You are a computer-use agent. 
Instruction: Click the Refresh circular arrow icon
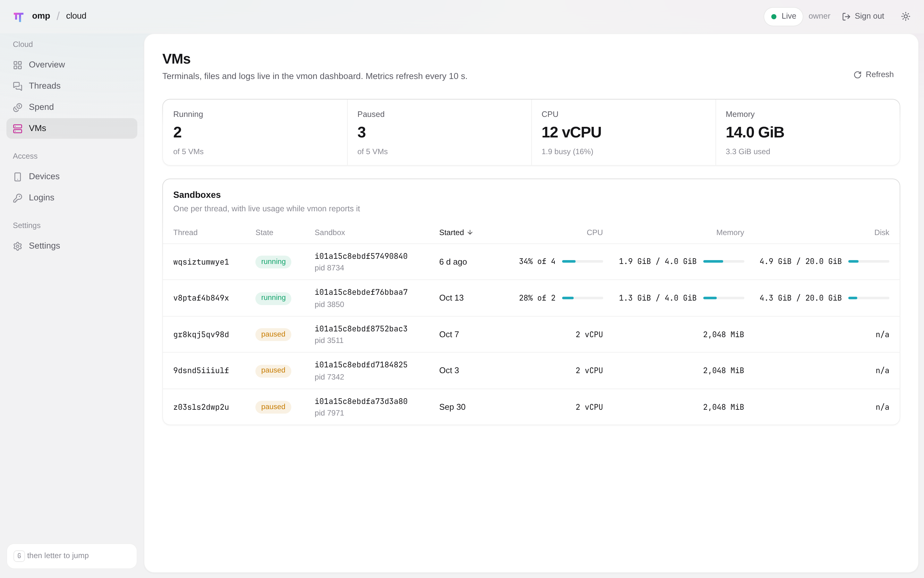[x=858, y=75]
